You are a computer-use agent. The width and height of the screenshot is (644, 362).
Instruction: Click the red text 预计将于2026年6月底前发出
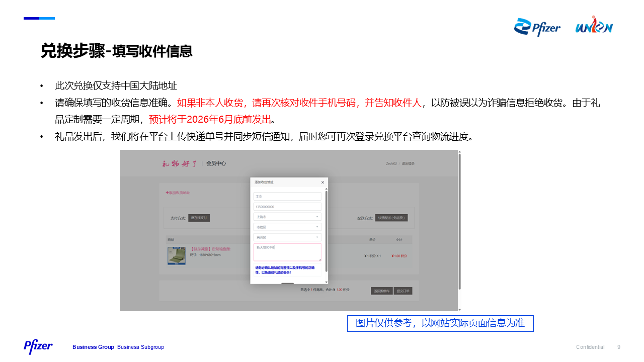pos(210,120)
